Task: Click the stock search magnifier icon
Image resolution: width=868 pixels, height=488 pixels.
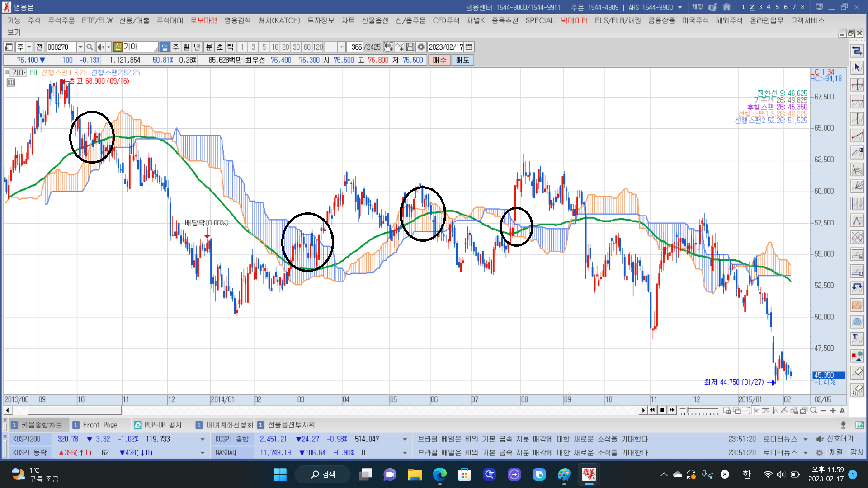Action: pos(90,47)
